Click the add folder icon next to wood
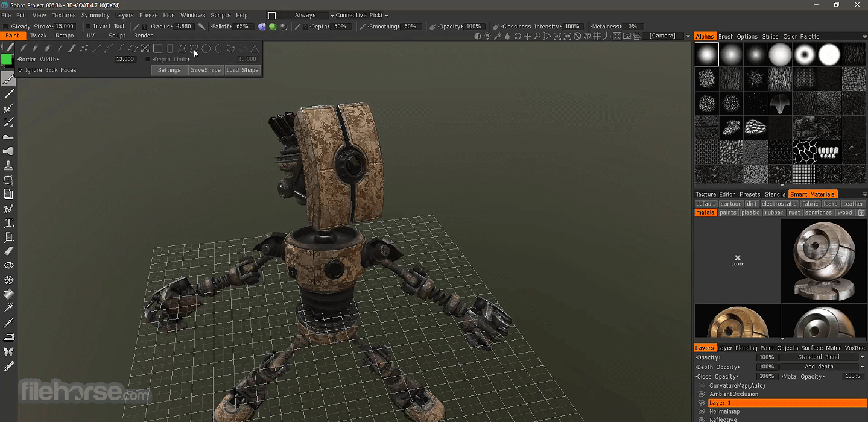Screen dimensions: 868x422 [x=861, y=213]
